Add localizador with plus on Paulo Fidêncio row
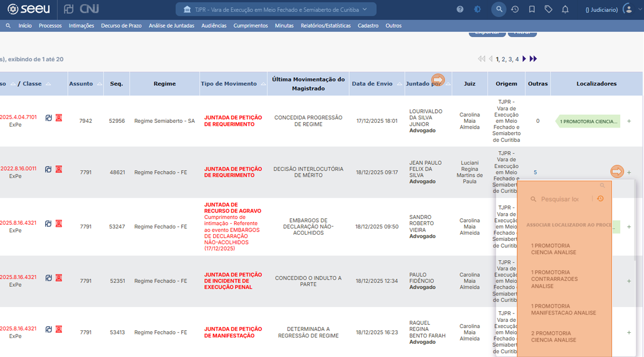This screenshot has height=357, width=644. tap(629, 281)
